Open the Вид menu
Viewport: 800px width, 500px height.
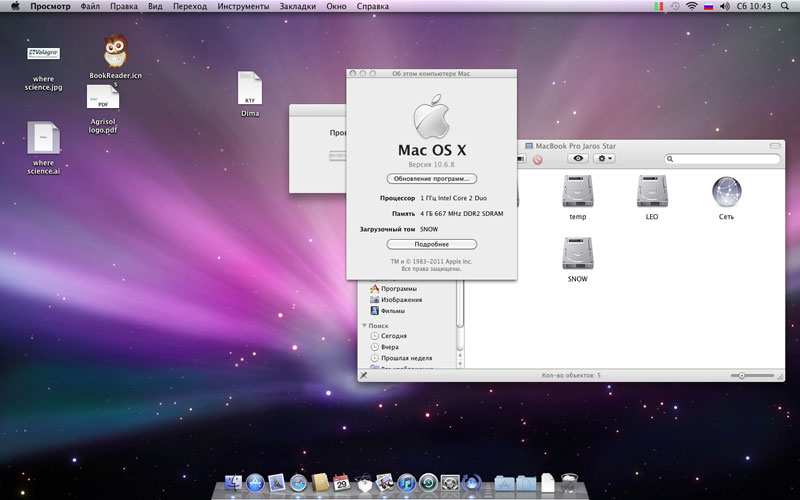tap(155, 6)
